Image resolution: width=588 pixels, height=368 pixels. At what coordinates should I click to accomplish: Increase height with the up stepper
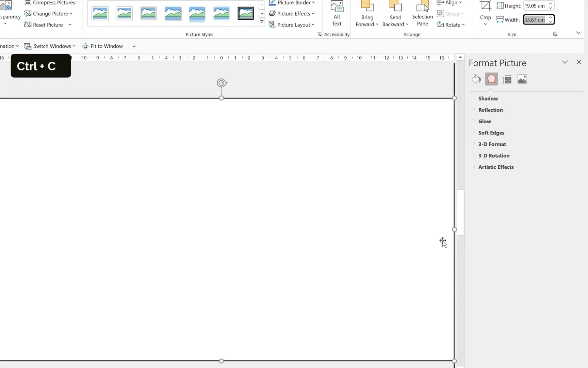551,3
